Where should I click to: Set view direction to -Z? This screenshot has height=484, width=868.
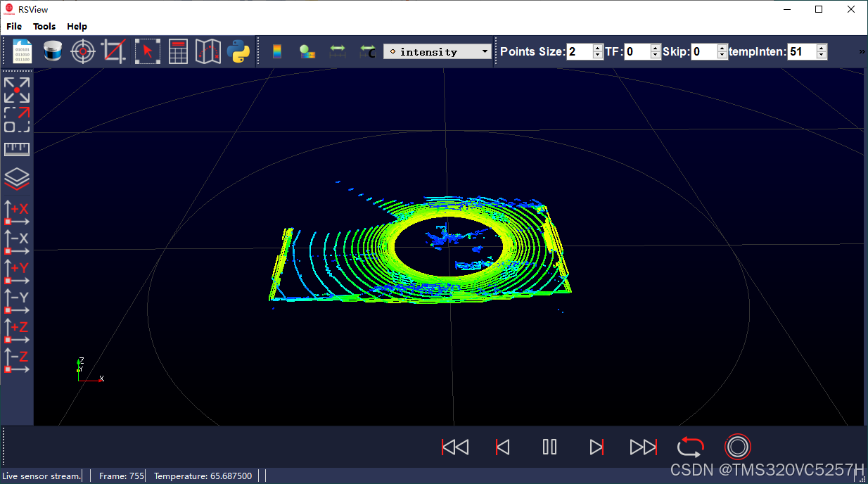(17, 360)
